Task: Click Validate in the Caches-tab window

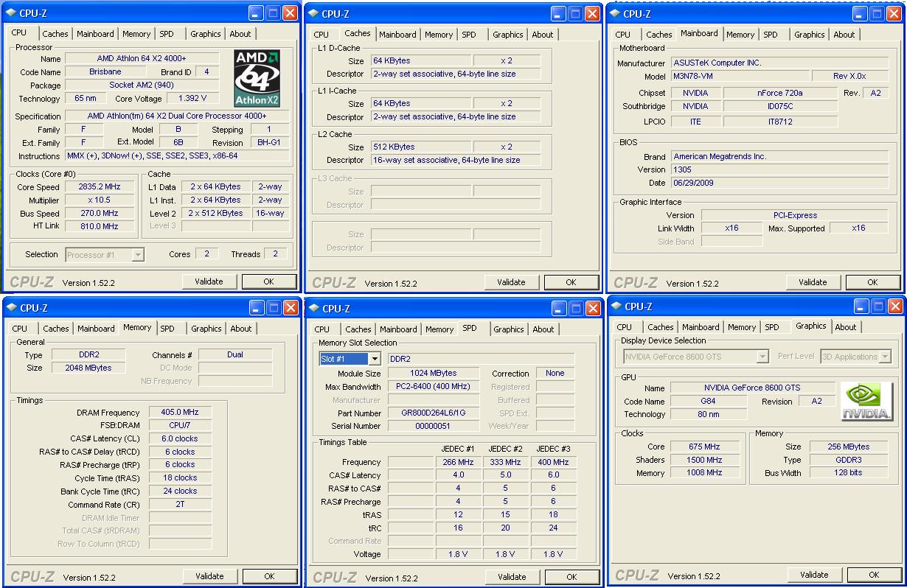Action: [511, 282]
